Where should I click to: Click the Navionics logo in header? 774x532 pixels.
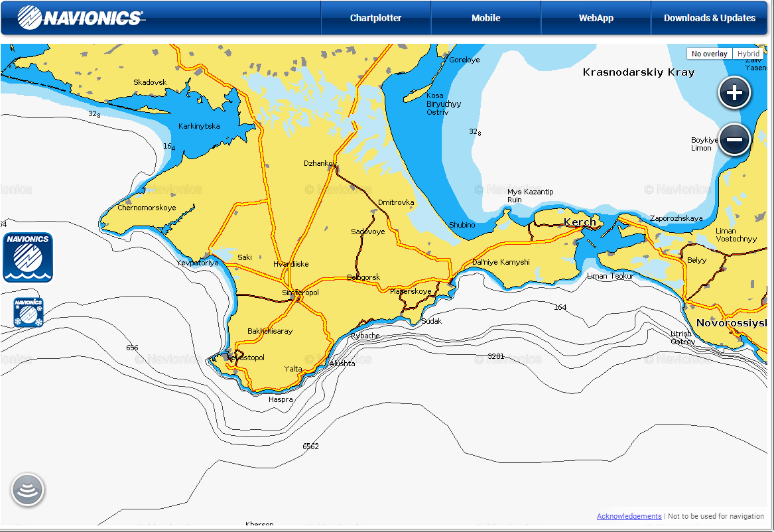[81, 18]
